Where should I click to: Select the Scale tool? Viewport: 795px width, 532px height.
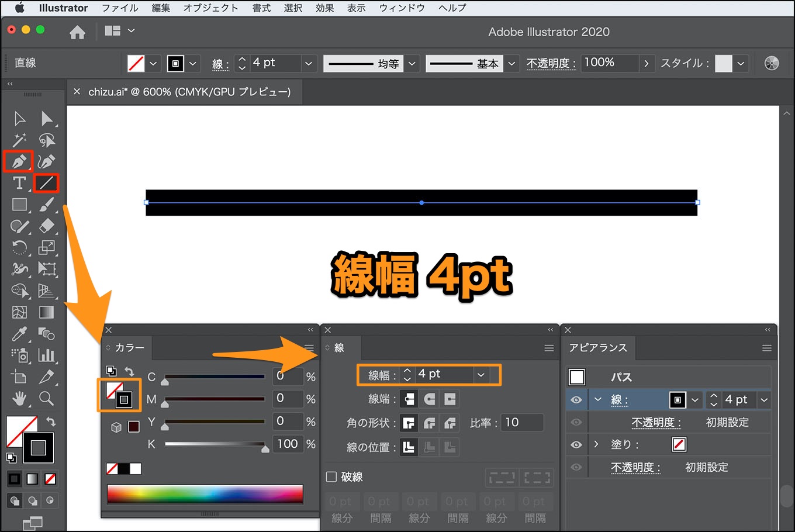[47, 247]
